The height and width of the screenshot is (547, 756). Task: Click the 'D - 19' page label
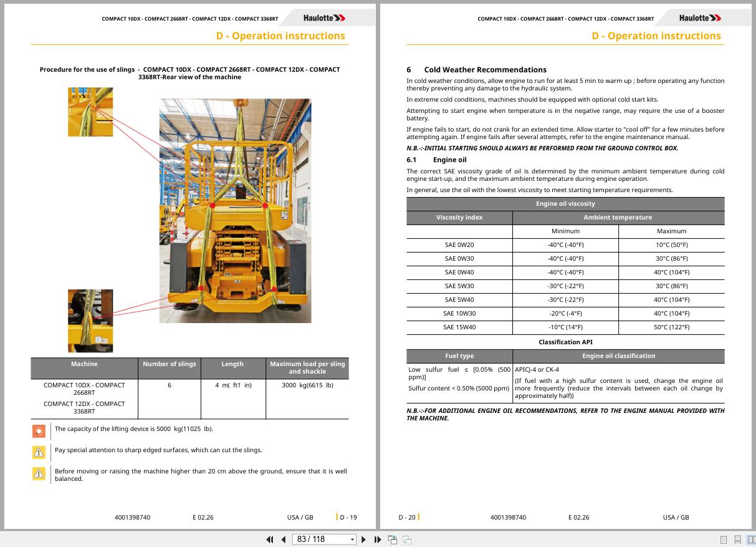[348, 517]
